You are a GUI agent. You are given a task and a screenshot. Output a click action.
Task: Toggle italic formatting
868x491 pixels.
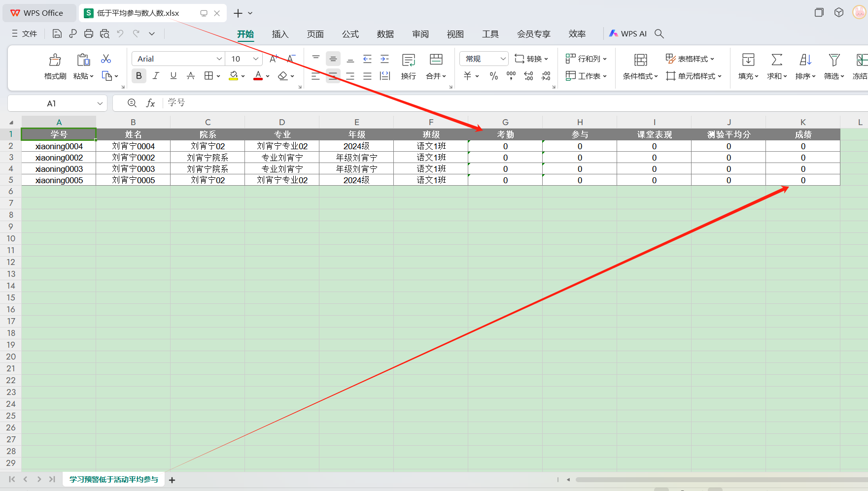pos(156,76)
